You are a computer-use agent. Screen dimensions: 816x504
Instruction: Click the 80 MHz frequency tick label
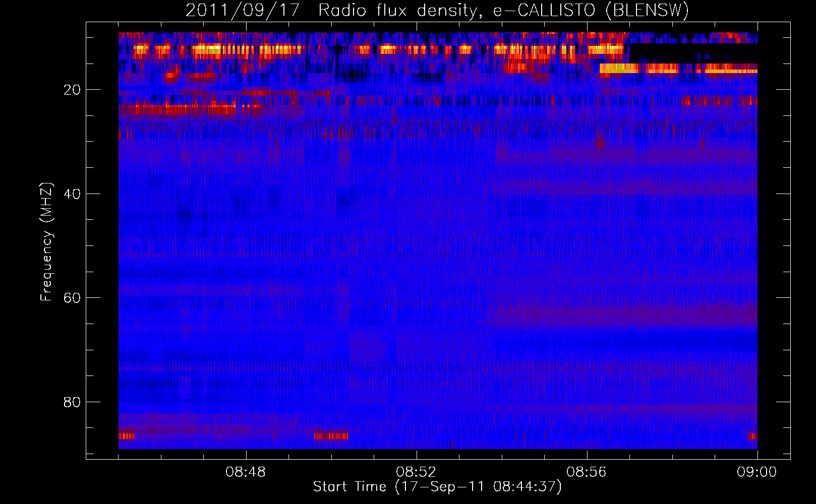(x=72, y=402)
